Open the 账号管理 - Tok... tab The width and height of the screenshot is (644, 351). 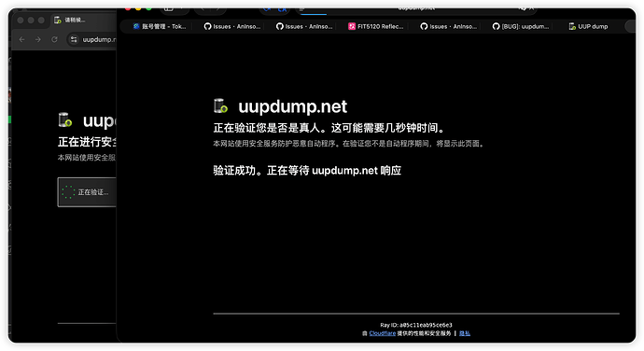161,26
